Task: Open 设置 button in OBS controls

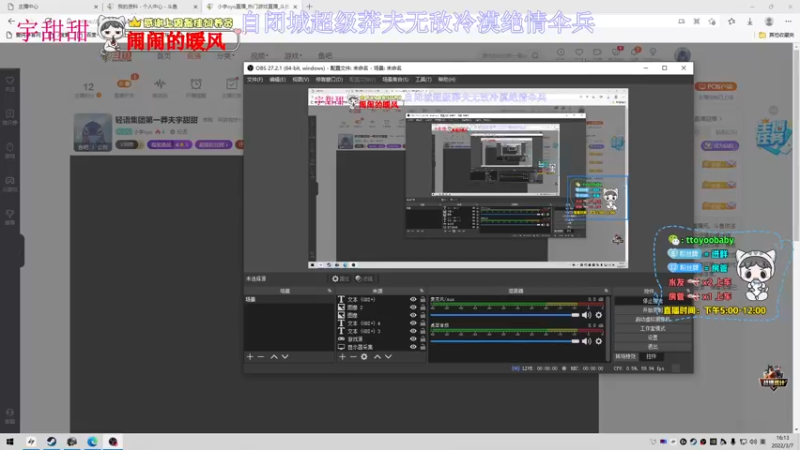Action: [653, 338]
